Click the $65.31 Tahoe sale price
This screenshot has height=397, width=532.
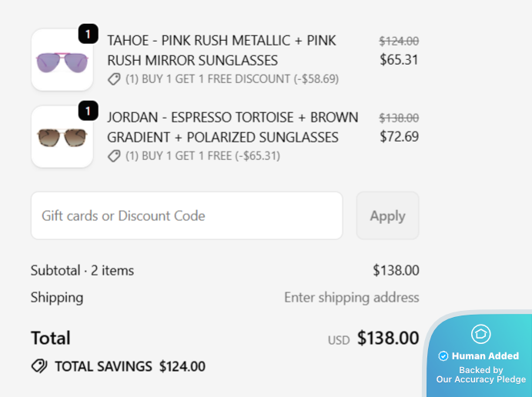[399, 59]
